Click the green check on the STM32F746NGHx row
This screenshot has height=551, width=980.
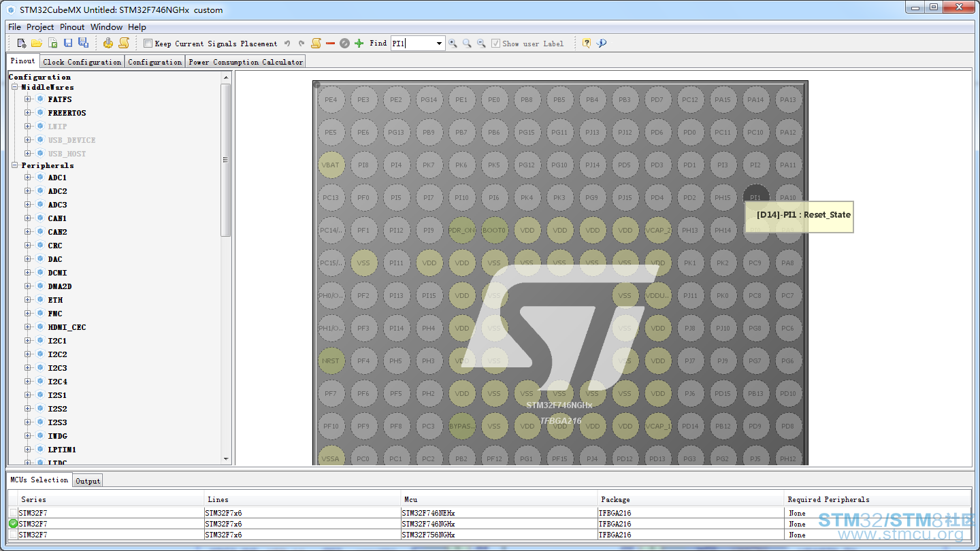14,524
